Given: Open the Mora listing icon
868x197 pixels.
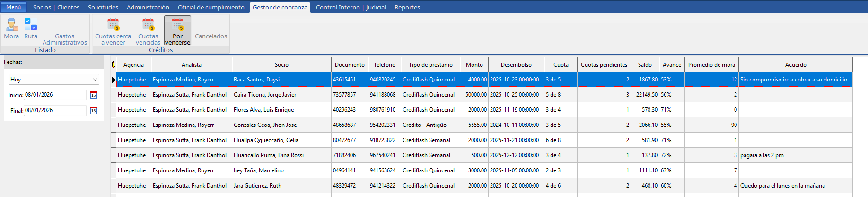Looking at the screenshot, I should point(11,25).
